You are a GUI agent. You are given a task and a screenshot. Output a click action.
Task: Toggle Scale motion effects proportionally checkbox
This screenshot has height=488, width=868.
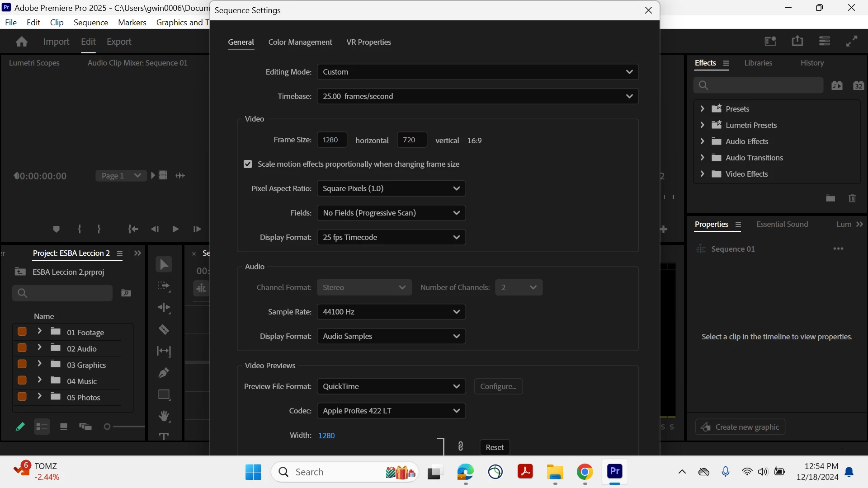[x=248, y=164]
